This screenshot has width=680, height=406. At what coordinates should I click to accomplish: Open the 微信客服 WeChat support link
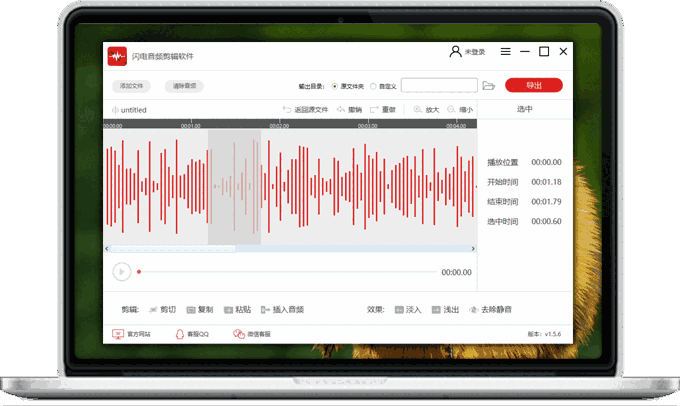click(252, 334)
